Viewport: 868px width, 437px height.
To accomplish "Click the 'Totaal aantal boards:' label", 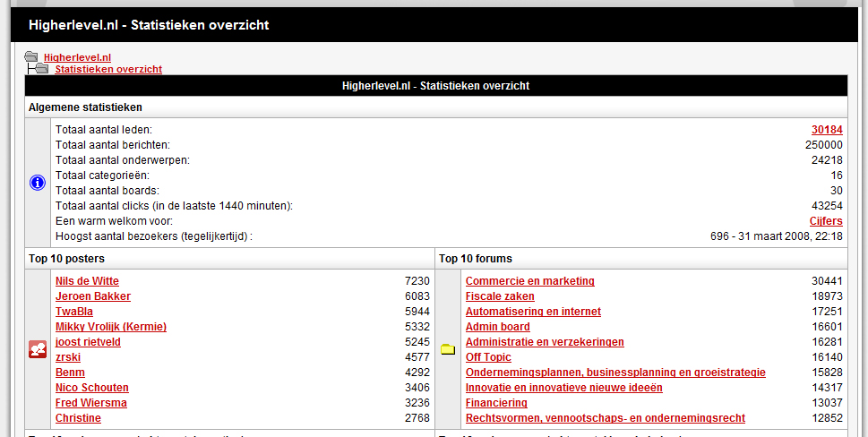I will [107, 191].
